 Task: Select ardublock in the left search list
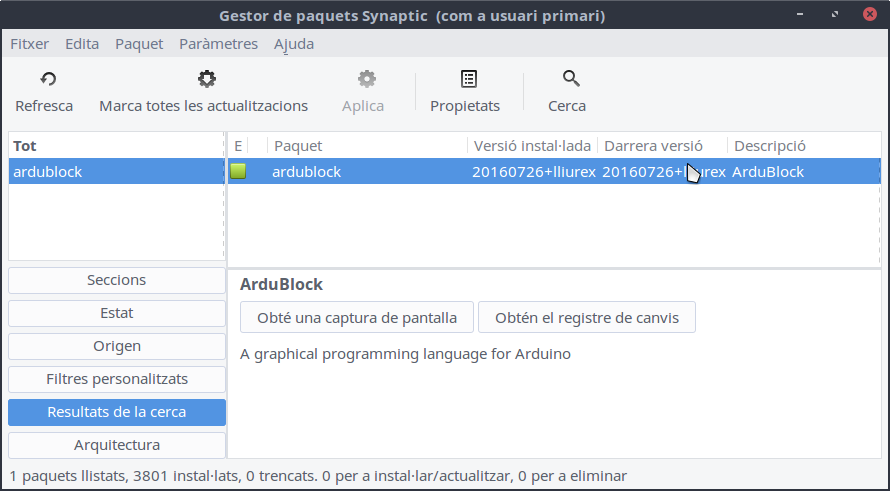click(48, 171)
